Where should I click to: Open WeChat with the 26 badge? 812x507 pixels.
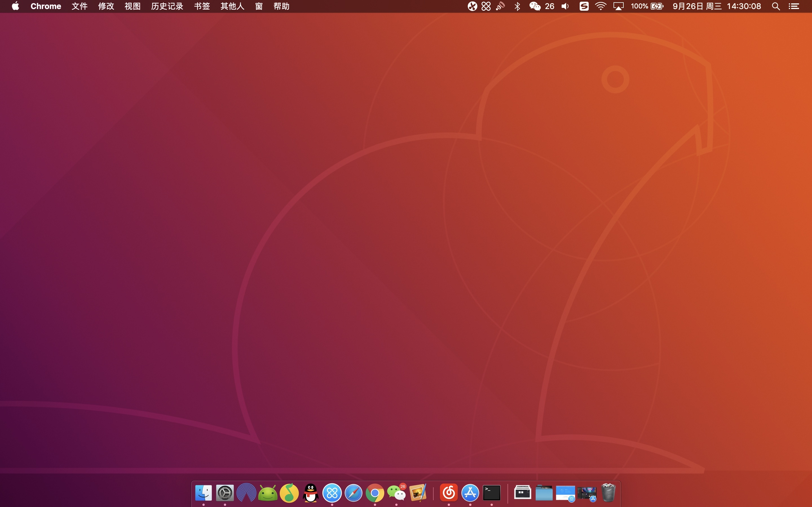(397, 493)
